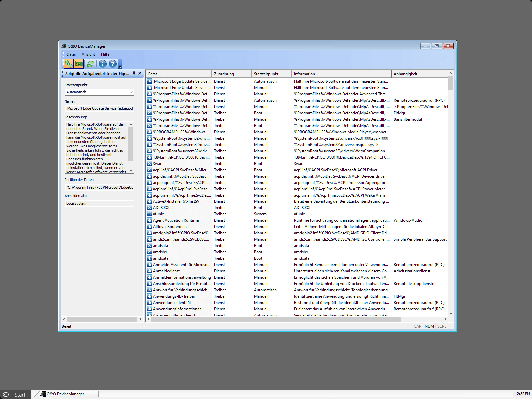Toggle the devices view toolbar icon (circuit board)
The width and height of the screenshot is (532, 399).
[x=79, y=64]
